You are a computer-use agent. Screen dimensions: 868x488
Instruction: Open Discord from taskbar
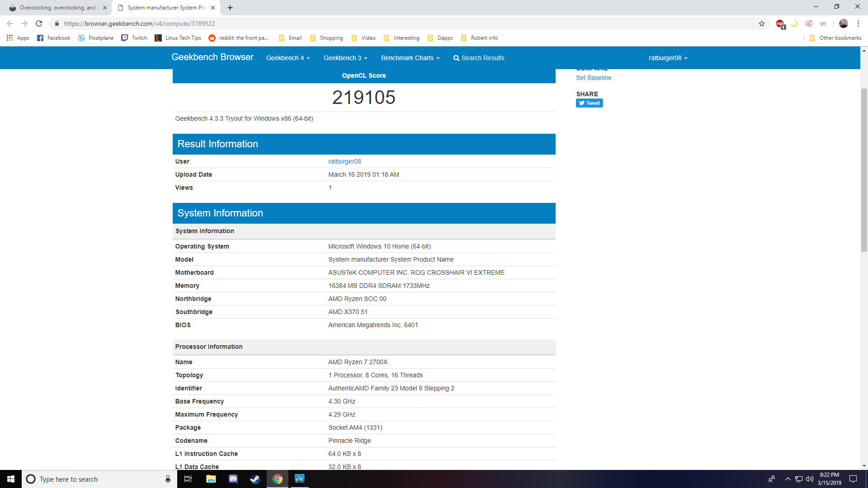(x=233, y=479)
